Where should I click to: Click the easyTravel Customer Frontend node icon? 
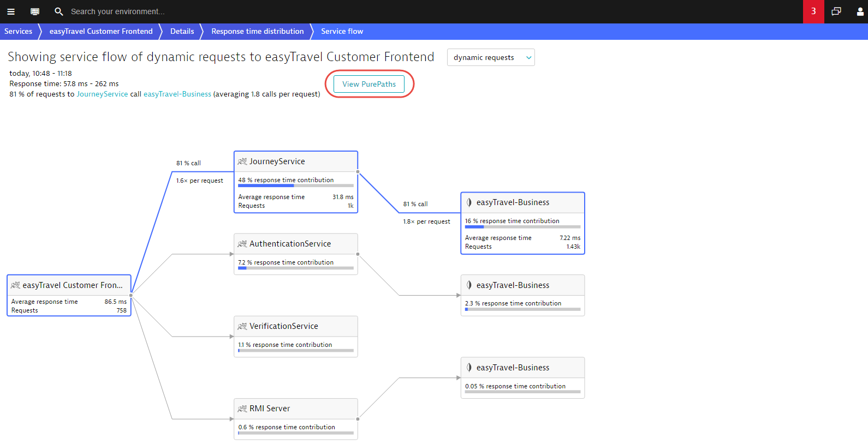15,285
